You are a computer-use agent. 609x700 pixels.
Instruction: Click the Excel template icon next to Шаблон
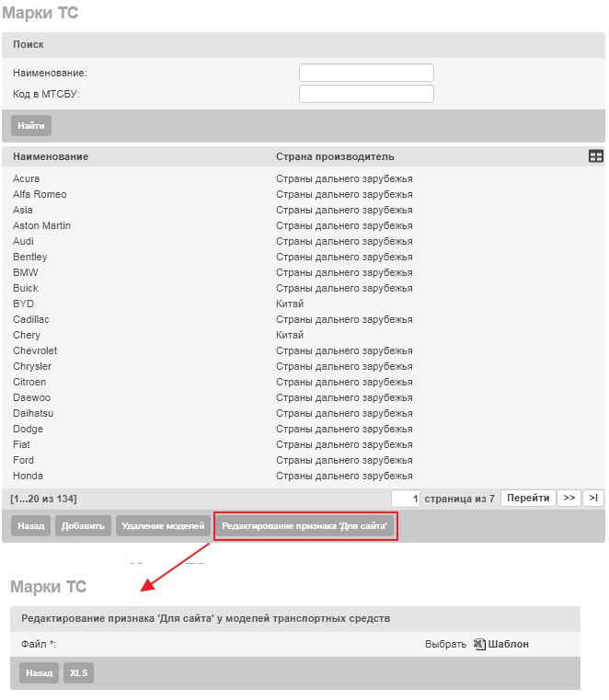pos(479,644)
